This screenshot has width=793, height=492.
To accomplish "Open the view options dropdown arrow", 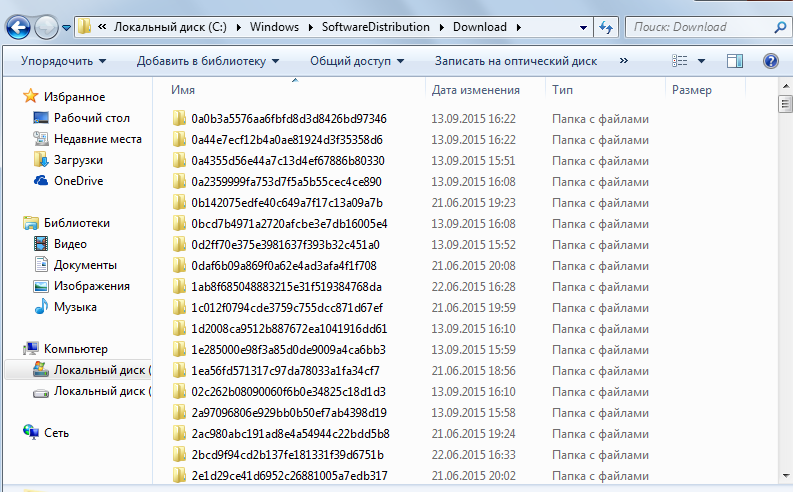I will pos(701,61).
